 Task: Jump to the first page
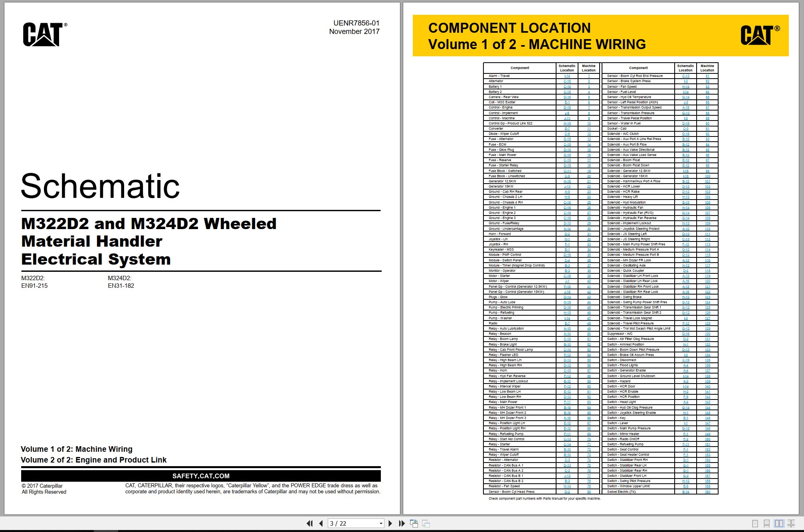click(309, 523)
